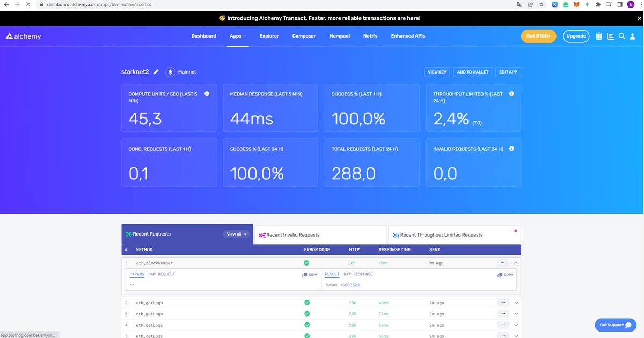Click EDIT APP button
Screen dimensions: 644x338
point(508,72)
